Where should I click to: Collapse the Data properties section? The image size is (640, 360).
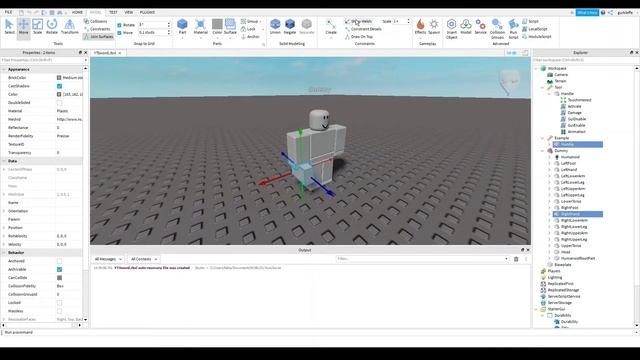(4, 161)
